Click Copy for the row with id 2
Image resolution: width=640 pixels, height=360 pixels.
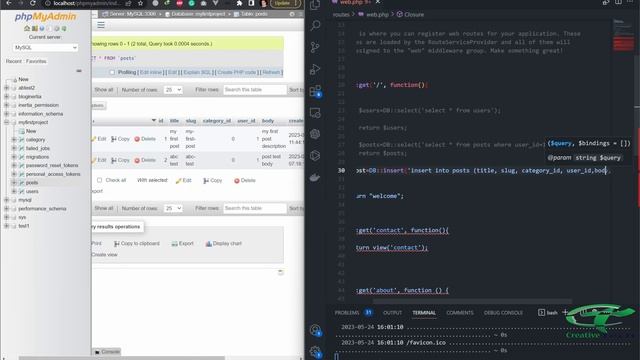coord(120,160)
